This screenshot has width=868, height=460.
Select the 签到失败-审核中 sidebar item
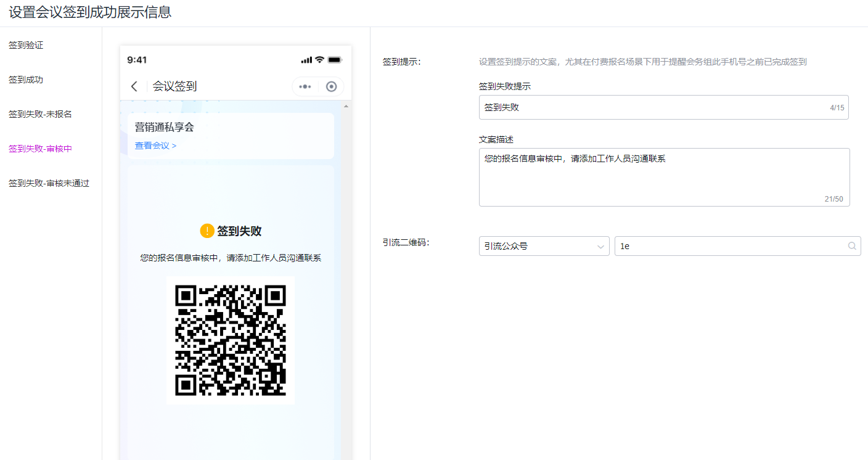point(40,149)
